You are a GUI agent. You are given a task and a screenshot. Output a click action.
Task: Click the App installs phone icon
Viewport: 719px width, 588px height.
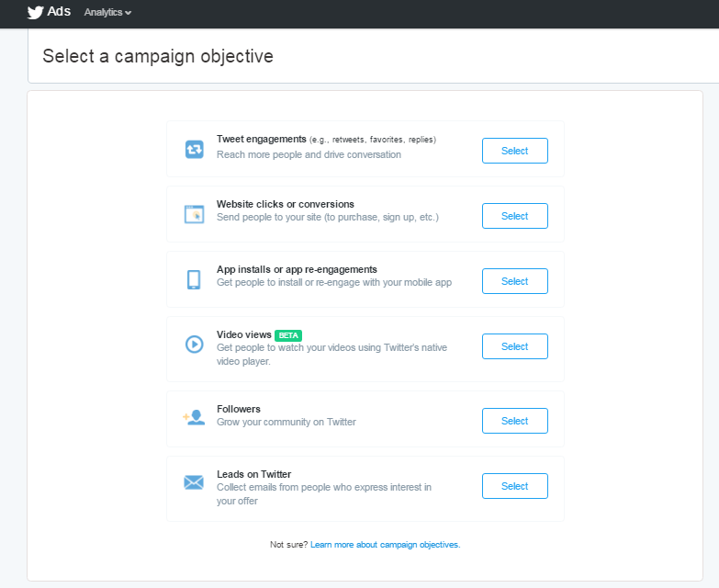click(x=194, y=279)
